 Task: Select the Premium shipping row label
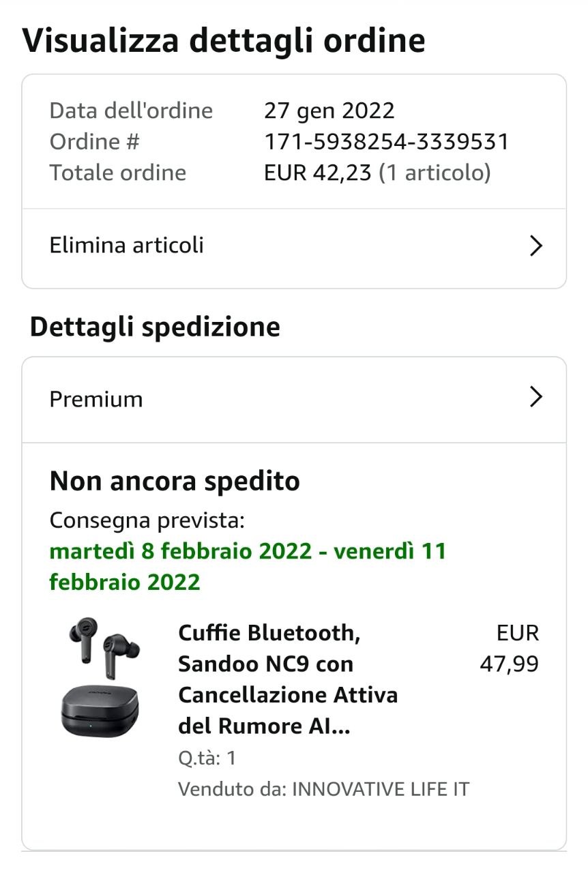[x=96, y=399]
